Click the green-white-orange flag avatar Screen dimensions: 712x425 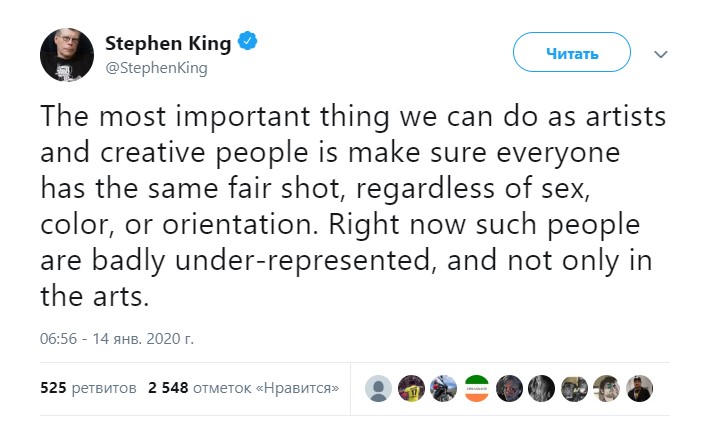pos(476,388)
